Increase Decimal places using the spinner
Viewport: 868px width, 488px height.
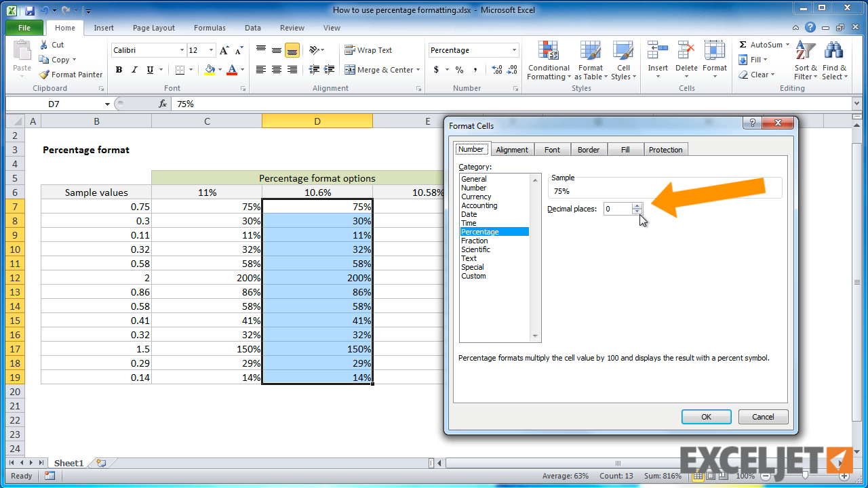pyautogui.click(x=636, y=205)
